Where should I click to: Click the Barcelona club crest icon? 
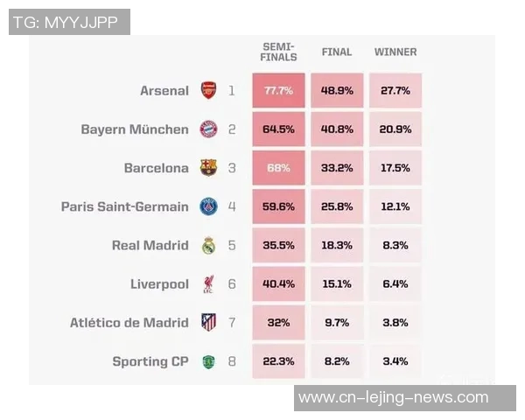pyautogui.click(x=208, y=168)
